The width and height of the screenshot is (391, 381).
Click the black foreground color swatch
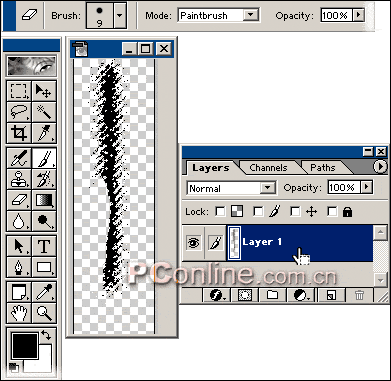click(25, 346)
